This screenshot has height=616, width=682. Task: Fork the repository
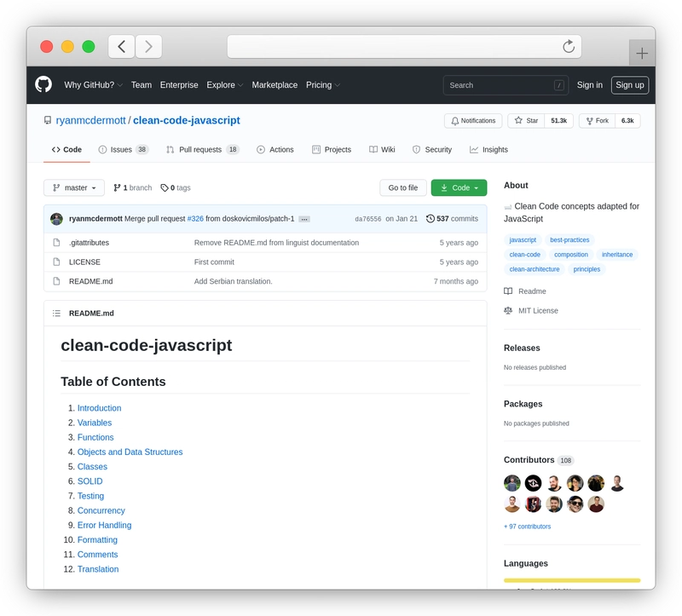[598, 121]
